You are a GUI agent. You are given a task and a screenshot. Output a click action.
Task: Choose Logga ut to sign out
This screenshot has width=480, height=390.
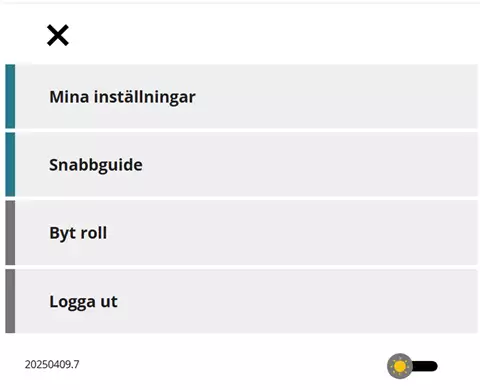(x=241, y=301)
